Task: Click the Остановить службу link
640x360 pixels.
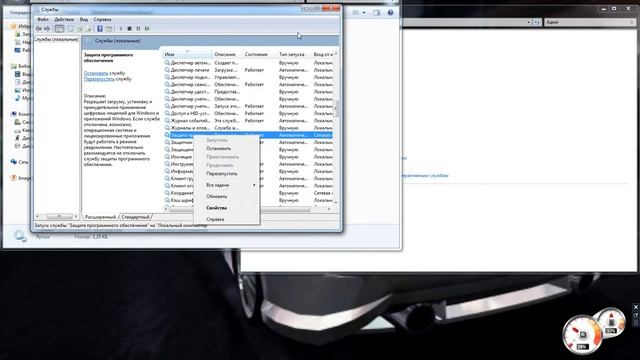Action: point(96,73)
